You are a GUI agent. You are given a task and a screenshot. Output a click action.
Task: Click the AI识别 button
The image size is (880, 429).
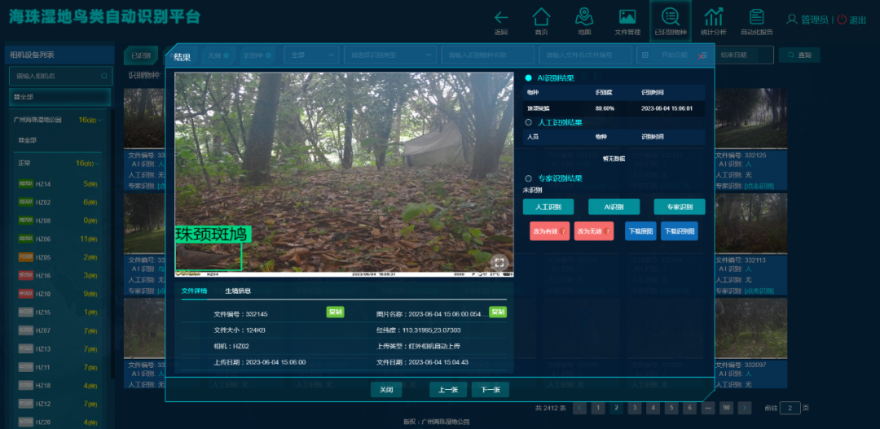pyautogui.click(x=614, y=207)
